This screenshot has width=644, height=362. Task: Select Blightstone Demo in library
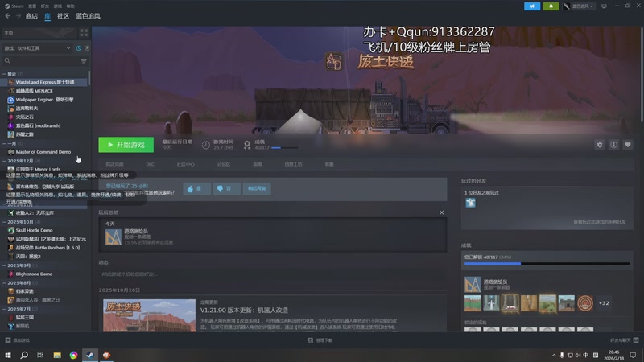(x=34, y=274)
